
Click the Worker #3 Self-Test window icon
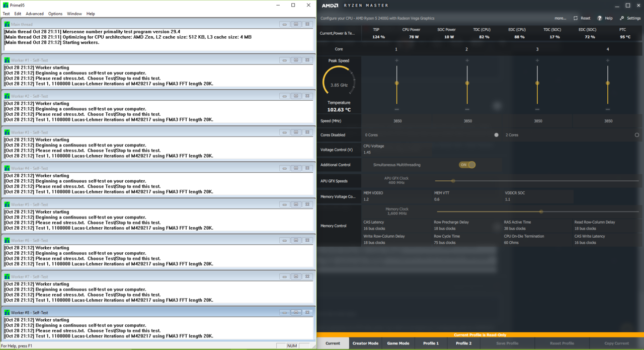[x=7, y=132]
